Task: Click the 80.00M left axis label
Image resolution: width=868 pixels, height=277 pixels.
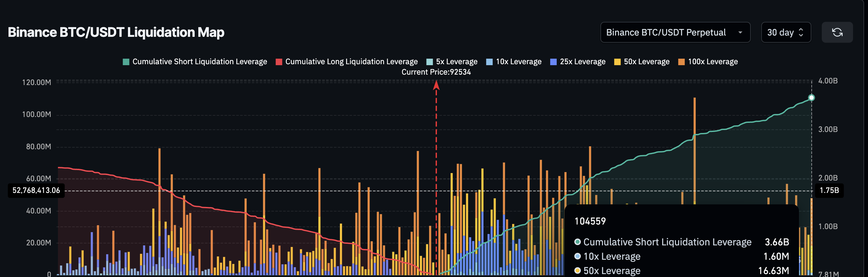Action: [x=39, y=147]
